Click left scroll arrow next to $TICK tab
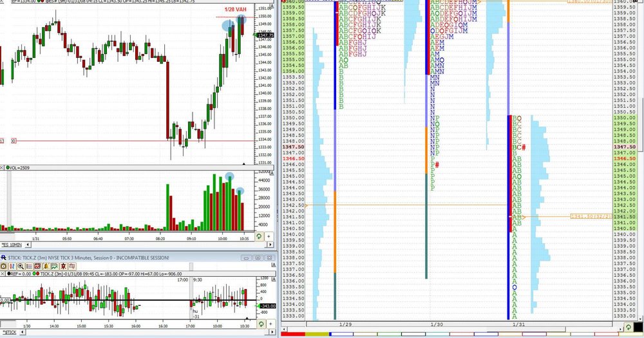Viewport: 644px width, 338px height. (x=23, y=332)
